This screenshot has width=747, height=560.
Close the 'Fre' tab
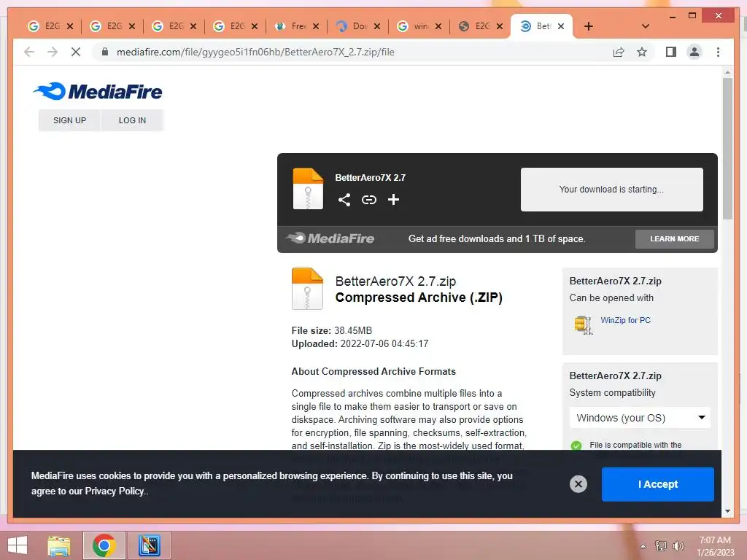tap(316, 26)
